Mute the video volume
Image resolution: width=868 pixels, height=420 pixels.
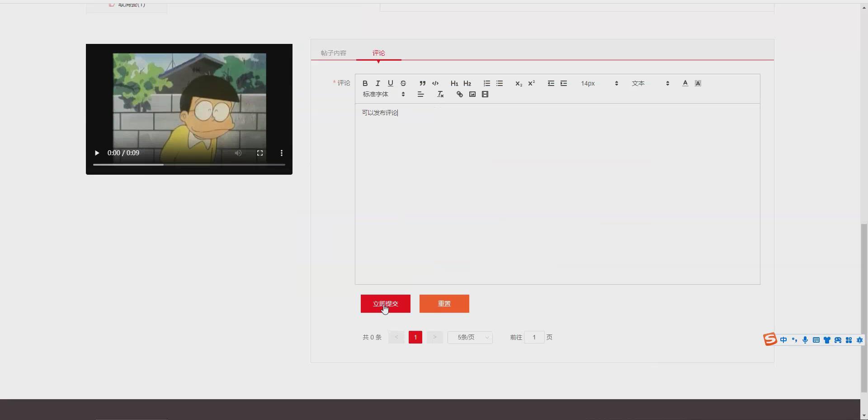pos(238,153)
